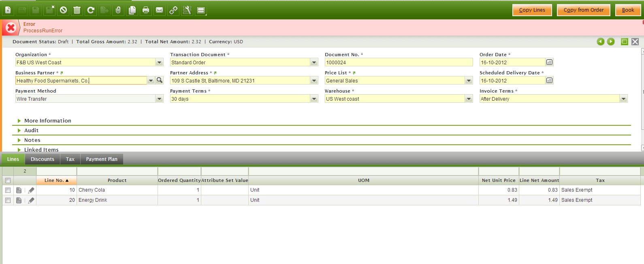Screen dimensions: 644x264
Task: Open the Invoice Terms dropdown
Action: pos(623,99)
